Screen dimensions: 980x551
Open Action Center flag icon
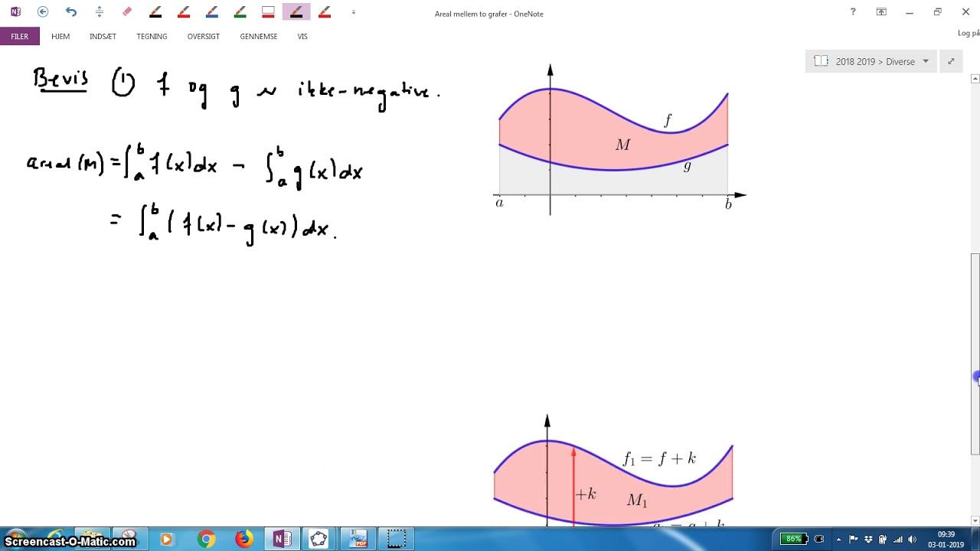click(x=854, y=540)
